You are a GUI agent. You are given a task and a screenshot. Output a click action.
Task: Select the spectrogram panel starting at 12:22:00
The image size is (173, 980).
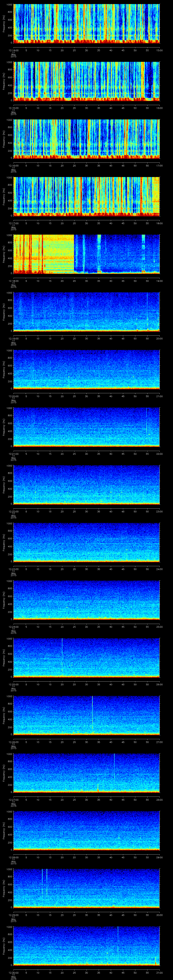click(87, 485)
